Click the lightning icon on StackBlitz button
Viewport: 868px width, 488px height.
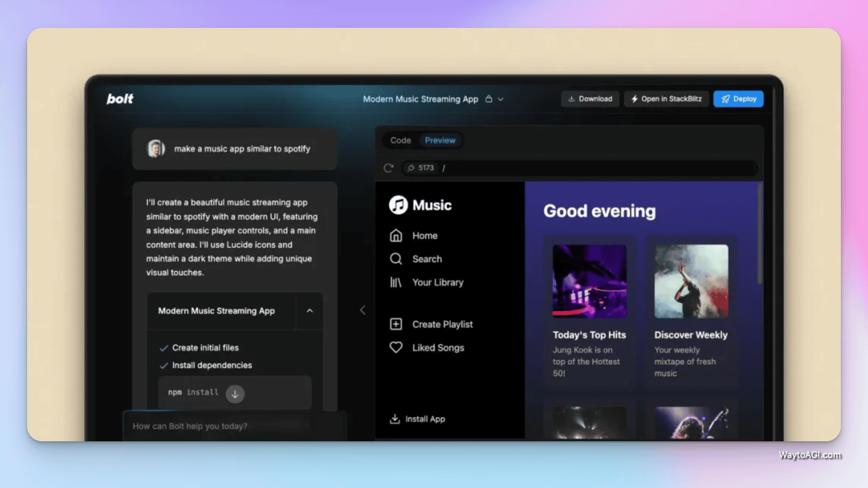coord(634,99)
